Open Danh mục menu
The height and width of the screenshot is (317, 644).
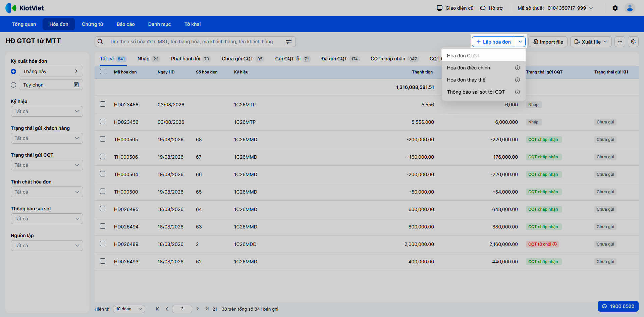[160, 24]
